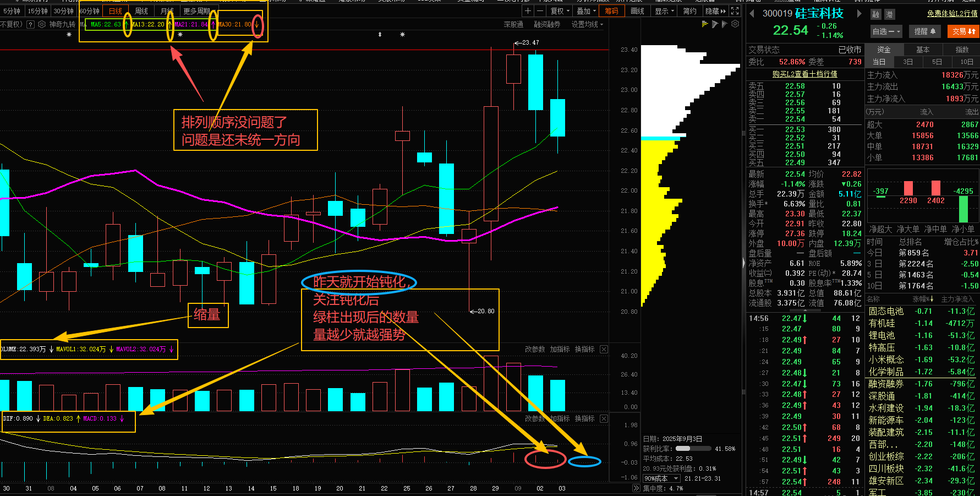Zoom out chart with minus icon
Viewport: 980px width, 496px height.
(x=540, y=11)
